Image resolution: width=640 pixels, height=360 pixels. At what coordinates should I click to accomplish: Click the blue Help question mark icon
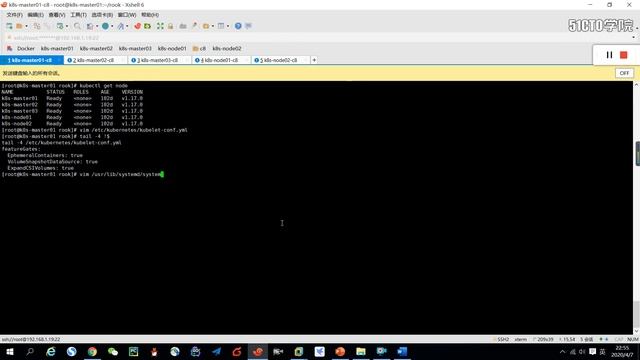click(238, 26)
